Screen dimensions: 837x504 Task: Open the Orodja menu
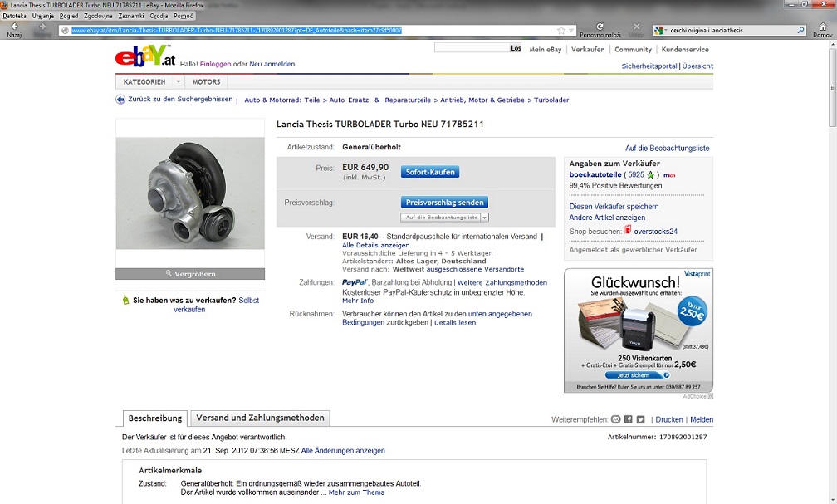(159, 16)
